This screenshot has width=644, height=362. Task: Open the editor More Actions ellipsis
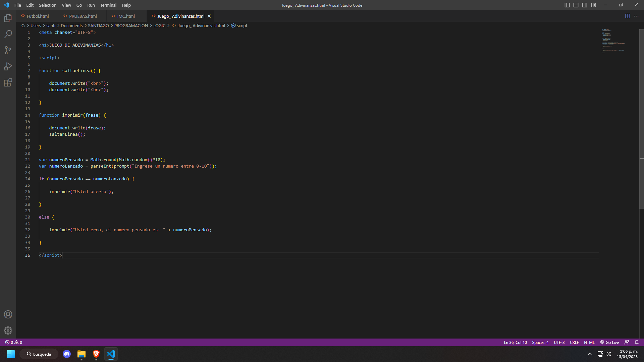[x=636, y=16]
